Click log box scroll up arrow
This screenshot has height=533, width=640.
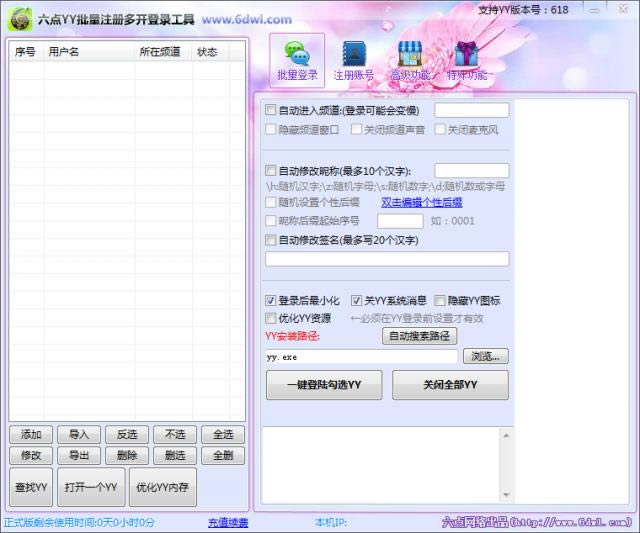(506, 436)
